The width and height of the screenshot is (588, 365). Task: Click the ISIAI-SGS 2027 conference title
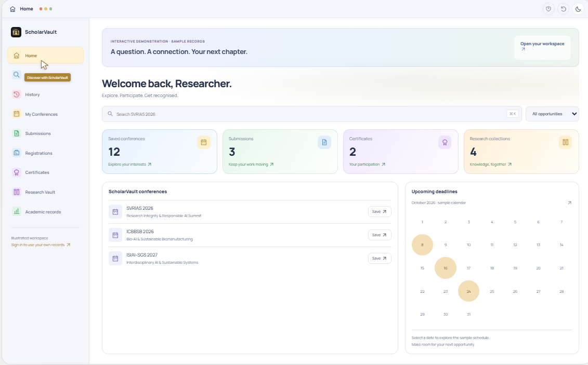[142, 255]
